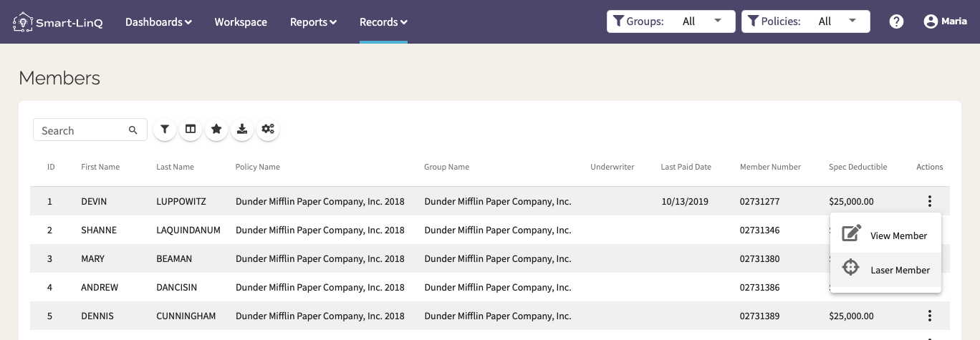The image size is (980, 340).
Task: Open actions menu for DEVIN LUPPOWITZ
Action: [x=930, y=201]
